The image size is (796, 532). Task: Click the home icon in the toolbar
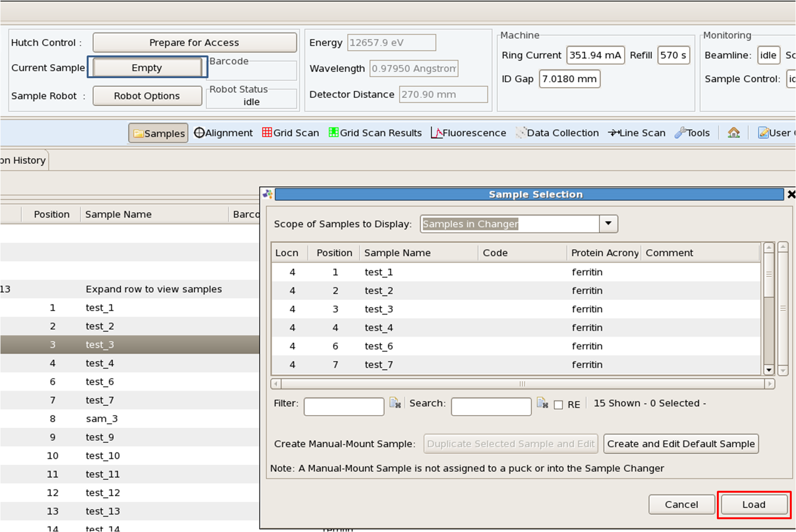coord(733,133)
